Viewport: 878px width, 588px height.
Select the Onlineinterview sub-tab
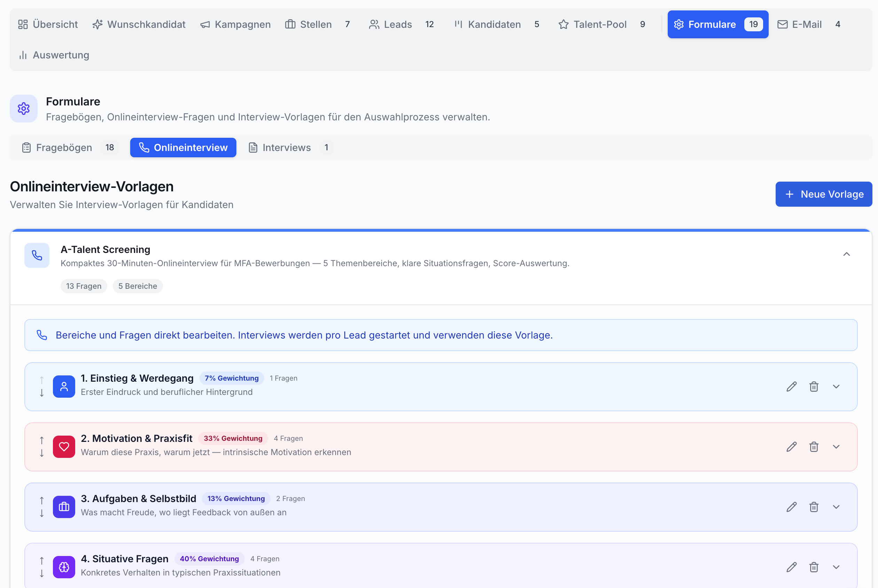click(183, 148)
